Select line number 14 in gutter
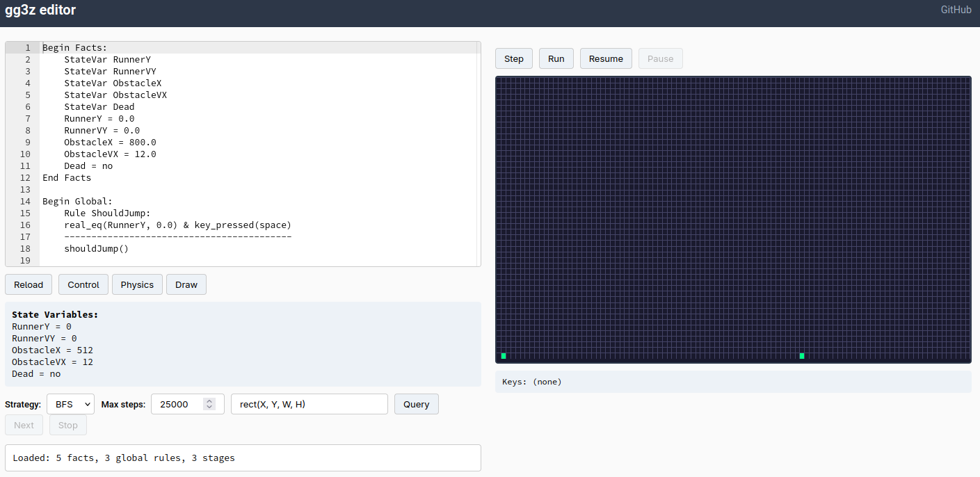The width and height of the screenshot is (980, 477). 26,202
